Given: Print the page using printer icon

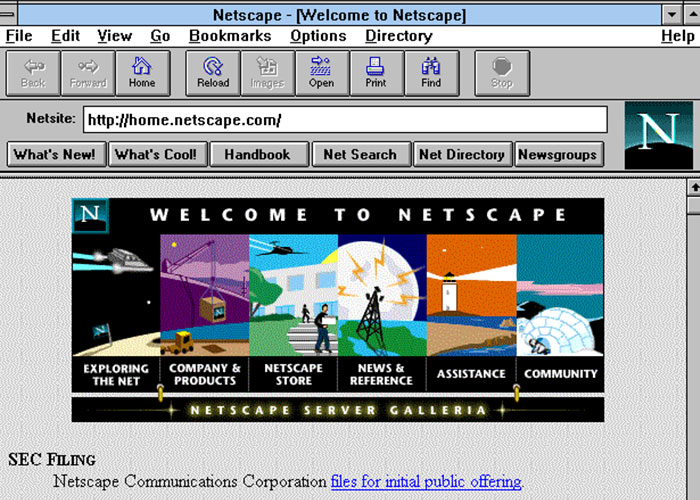Looking at the screenshot, I should (x=375, y=72).
